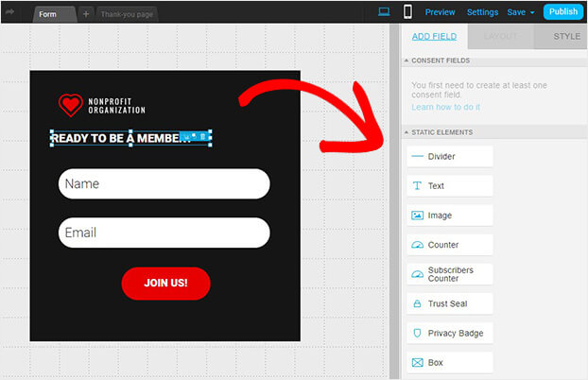Screen dimensions: 588x380
Task: Switch to the Layout tab
Action: click(501, 36)
